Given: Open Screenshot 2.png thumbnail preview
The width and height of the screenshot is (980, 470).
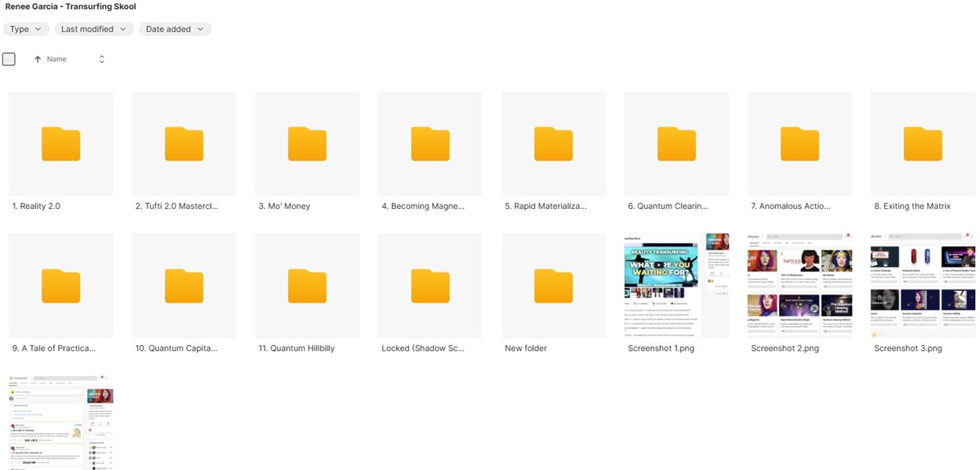Looking at the screenshot, I should tap(800, 286).
